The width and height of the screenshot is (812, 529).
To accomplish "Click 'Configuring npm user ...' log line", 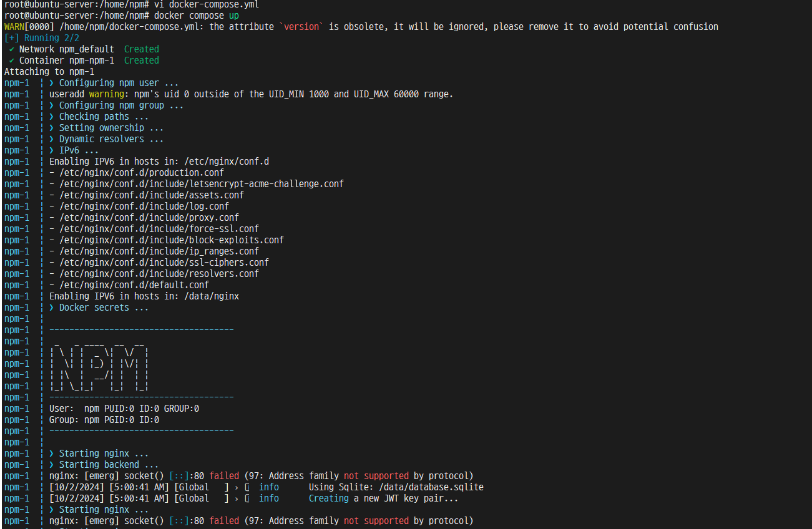I will [x=114, y=83].
